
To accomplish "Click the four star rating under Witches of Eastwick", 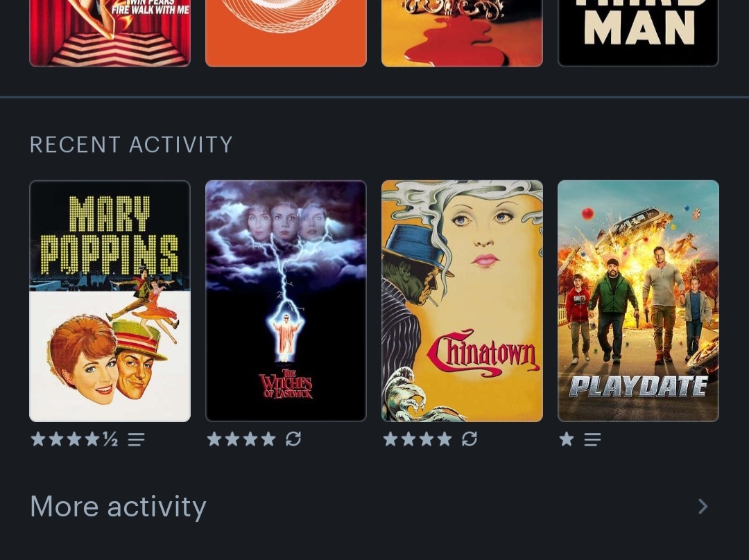I will [241, 439].
